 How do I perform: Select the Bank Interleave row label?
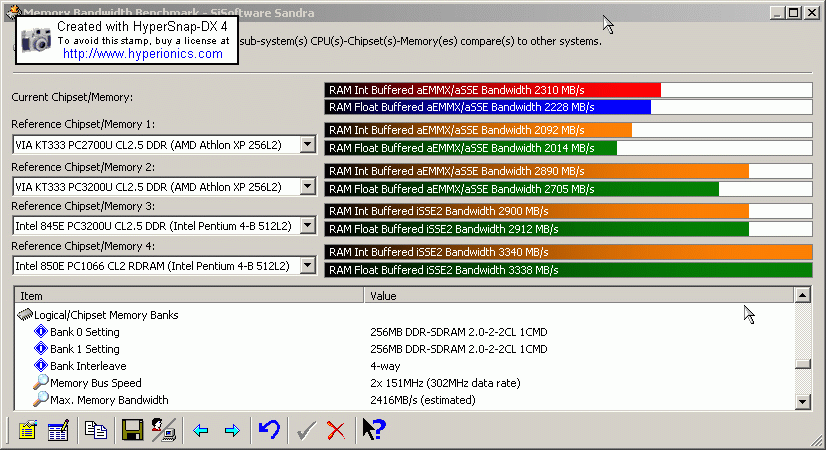88,366
